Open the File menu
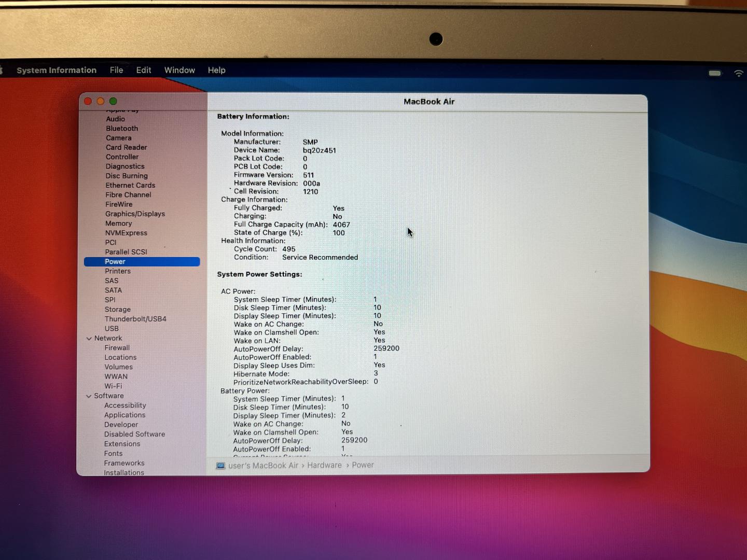 pyautogui.click(x=116, y=70)
